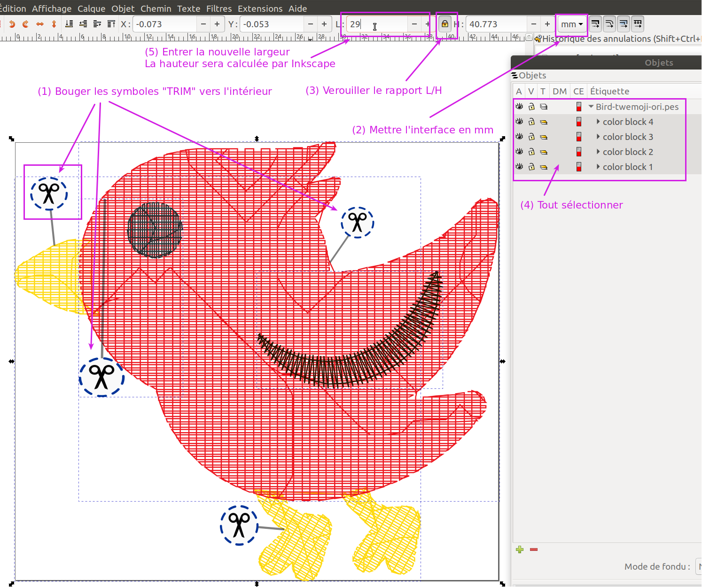Screen dimensions: 702x588
Task: Lock the Bird-twemoji-ori.pes layer
Action: (x=531, y=107)
